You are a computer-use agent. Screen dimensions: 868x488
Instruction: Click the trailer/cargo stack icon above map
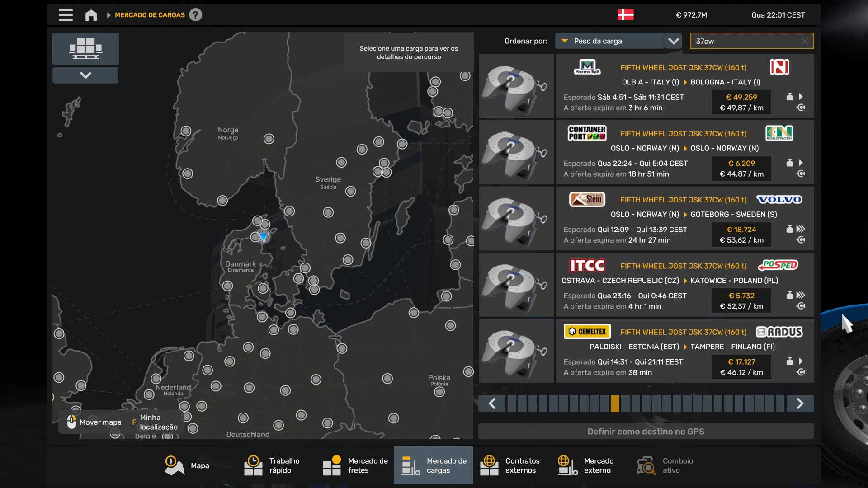[85, 49]
